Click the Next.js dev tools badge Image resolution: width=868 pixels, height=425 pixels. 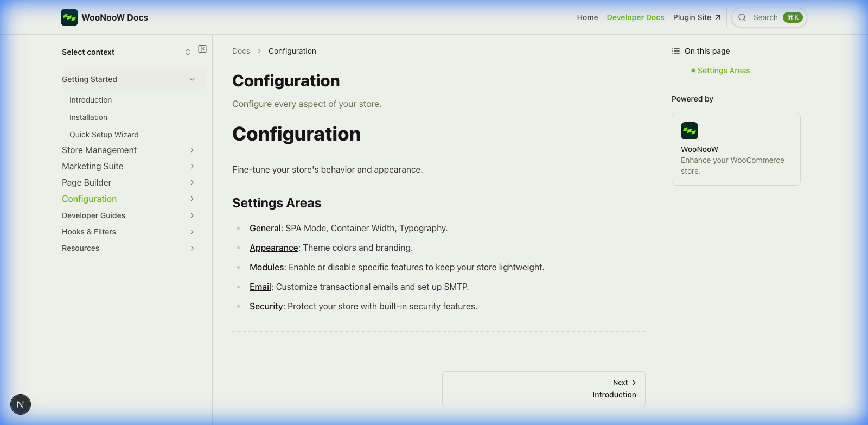tap(21, 404)
